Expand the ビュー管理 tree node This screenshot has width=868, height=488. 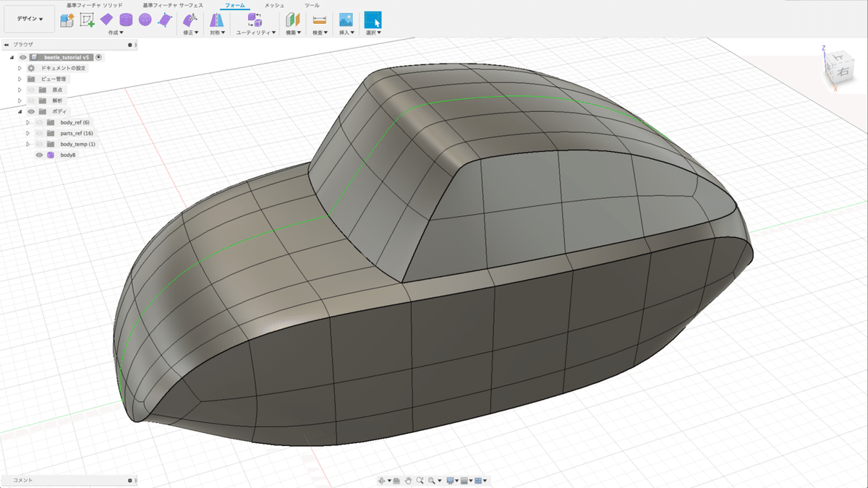(20, 79)
